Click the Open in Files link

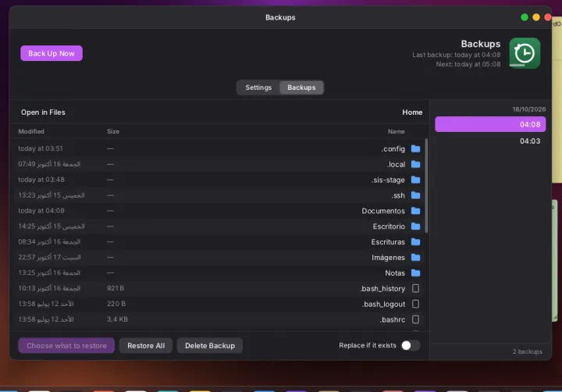(x=43, y=112)
